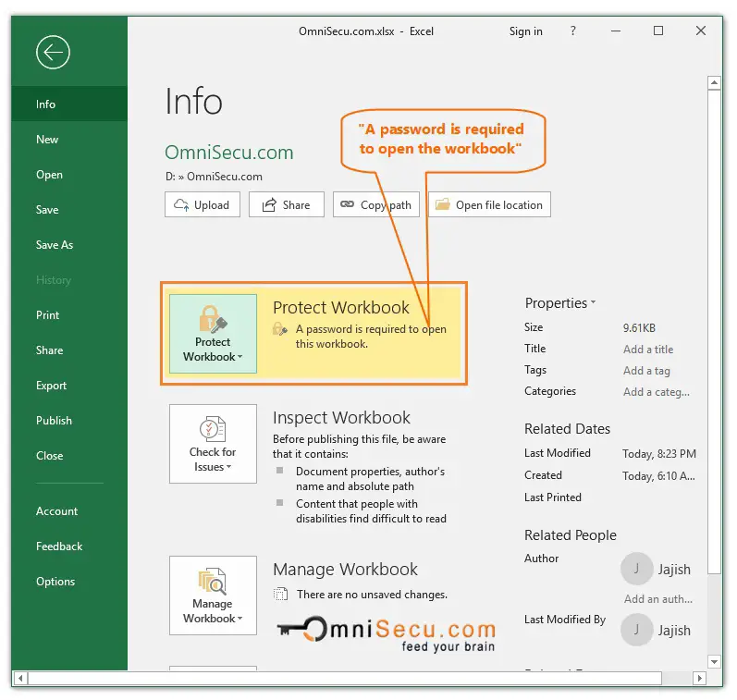Screen dimensions: 737x700
Task: Click the Today, 6:10 created value
Action: coord(658,475)
